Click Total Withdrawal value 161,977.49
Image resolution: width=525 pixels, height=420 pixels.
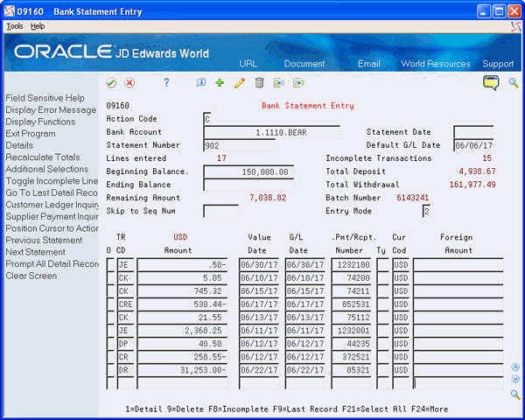(472, 185)
